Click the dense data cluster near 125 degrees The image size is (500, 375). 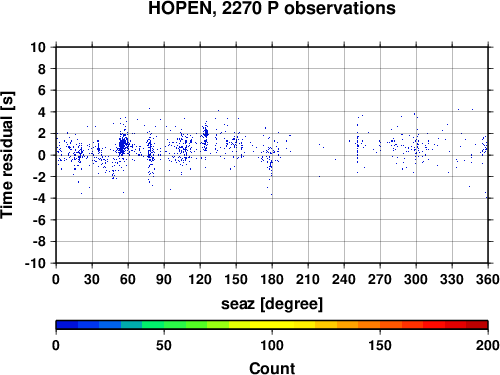[206, 134]
